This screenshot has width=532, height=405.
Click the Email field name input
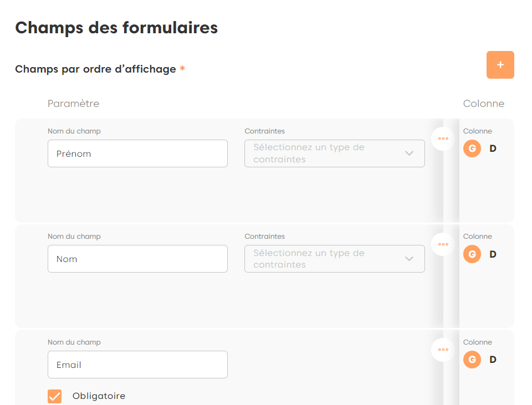(137, 365)
